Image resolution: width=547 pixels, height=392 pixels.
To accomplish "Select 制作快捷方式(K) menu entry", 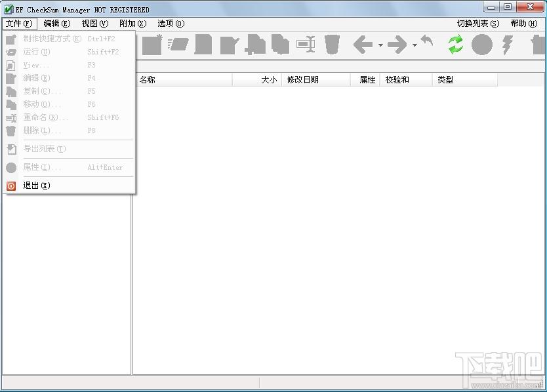I will tap(69, 39).
